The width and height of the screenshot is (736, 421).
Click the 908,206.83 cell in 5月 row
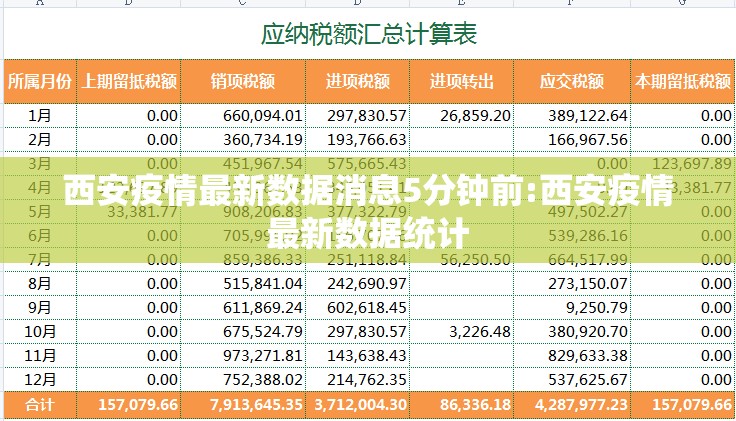click(243, 212)
